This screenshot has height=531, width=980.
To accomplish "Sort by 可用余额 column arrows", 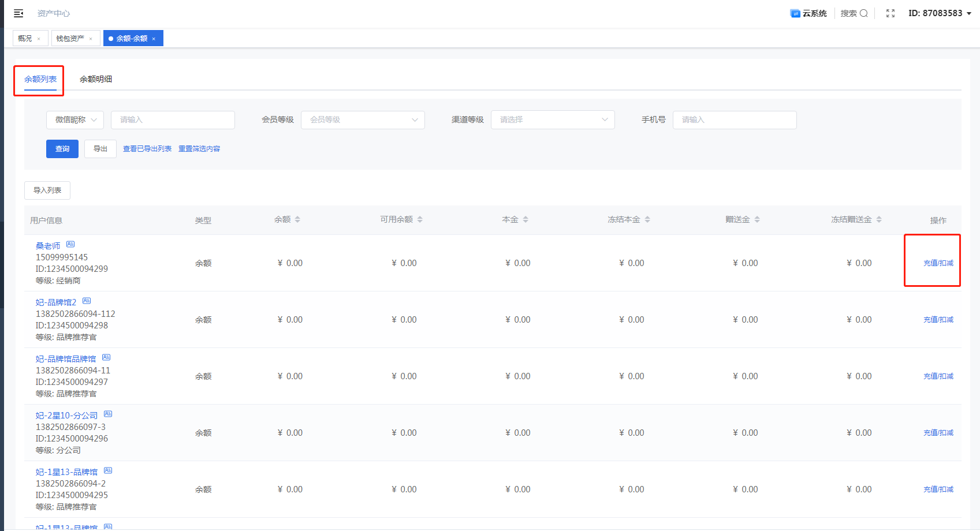I will (x=420, y=219).
